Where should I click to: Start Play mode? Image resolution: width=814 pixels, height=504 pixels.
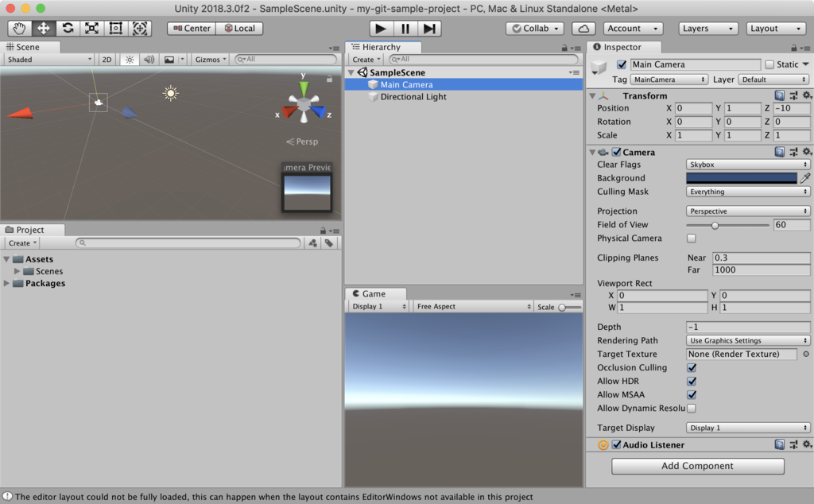click(x=381, y=29)
